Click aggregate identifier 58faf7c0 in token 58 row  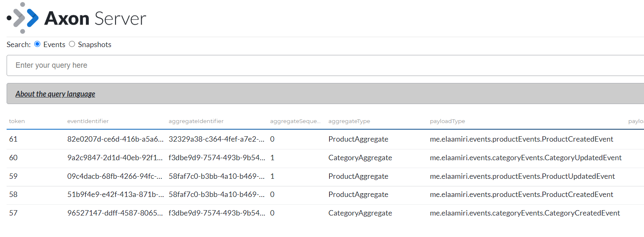click(x=217, y=194)
